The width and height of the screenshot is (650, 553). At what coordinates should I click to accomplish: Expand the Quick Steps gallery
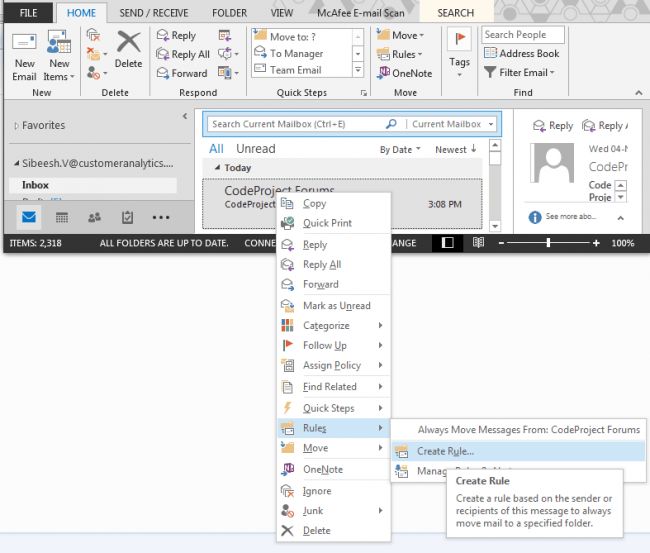click(x=358, y=70)
